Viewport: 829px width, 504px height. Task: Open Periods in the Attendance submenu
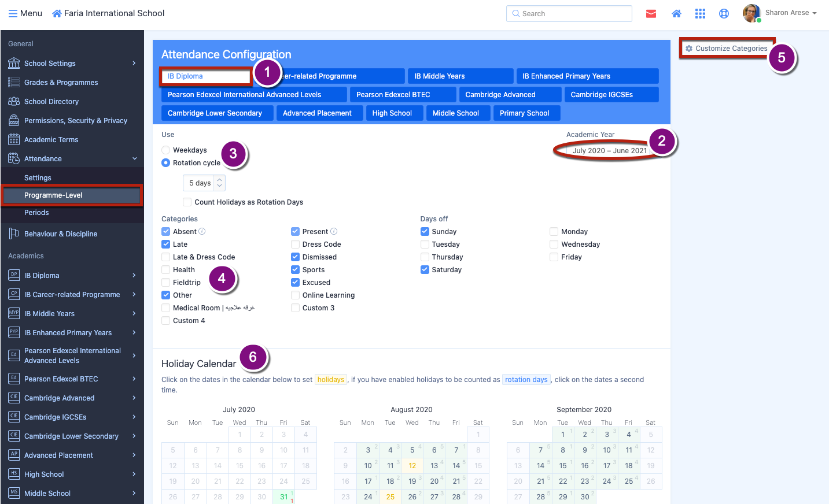(36, 213)
